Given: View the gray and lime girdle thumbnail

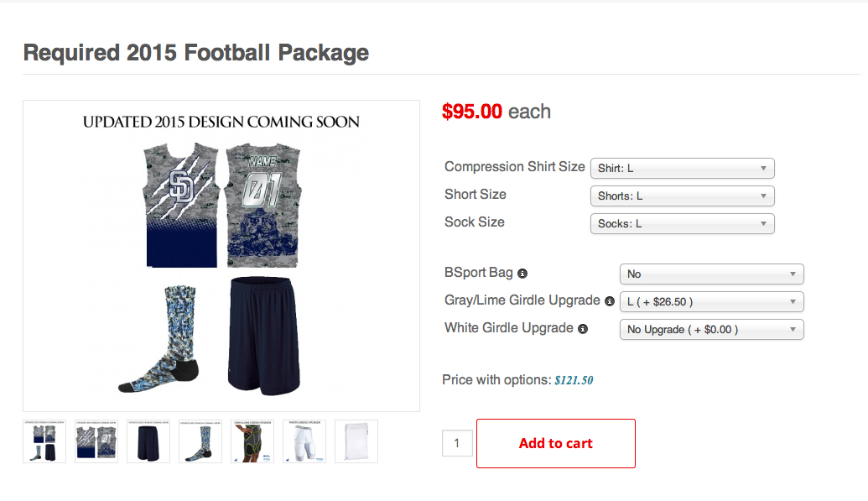Looking at the screenshot, I should coord(252,441).
